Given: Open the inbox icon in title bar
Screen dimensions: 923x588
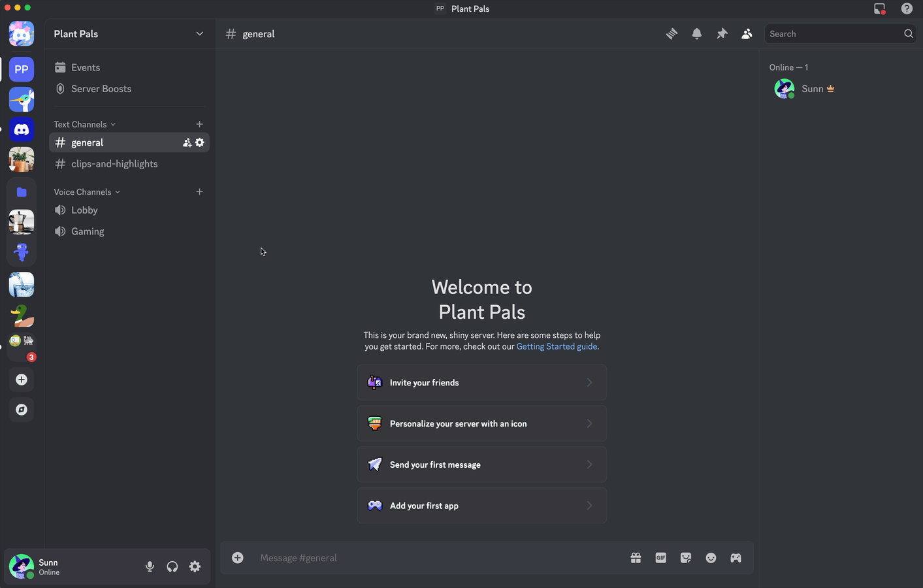Looking at the screenshot, I should point(880,8).
